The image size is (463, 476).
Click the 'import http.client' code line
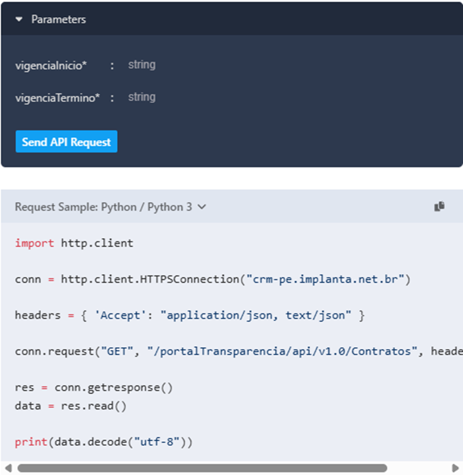(x=74, y=243)
